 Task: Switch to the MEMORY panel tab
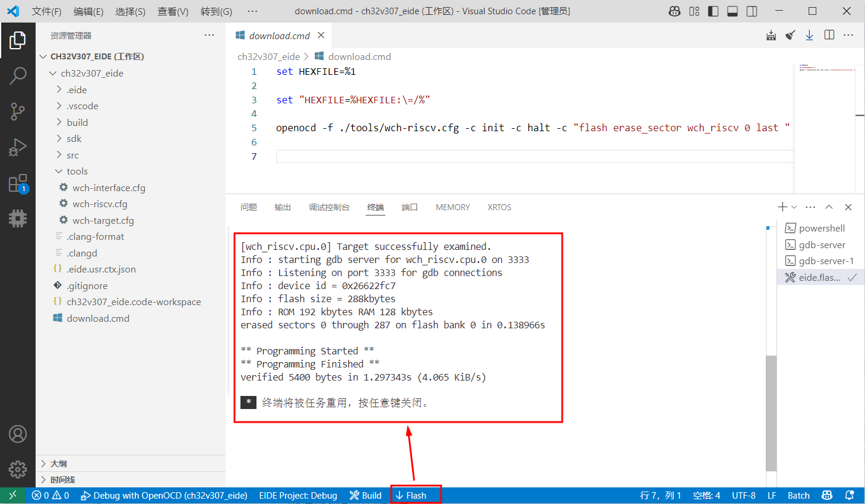pos(452,207)
